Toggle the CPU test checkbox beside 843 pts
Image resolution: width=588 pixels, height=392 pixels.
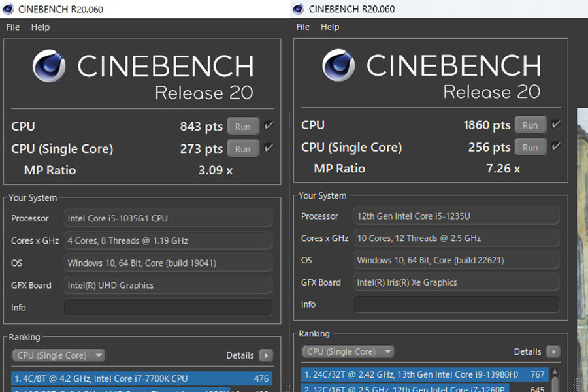pos(269,125)
